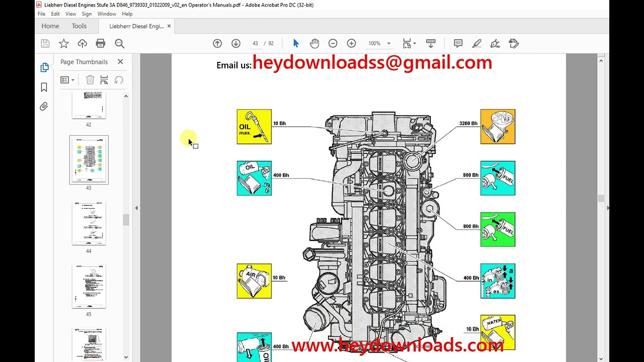Print the document using printer icon
The width and height of the screenshot is (644, 362).
(x=101, y=44)
